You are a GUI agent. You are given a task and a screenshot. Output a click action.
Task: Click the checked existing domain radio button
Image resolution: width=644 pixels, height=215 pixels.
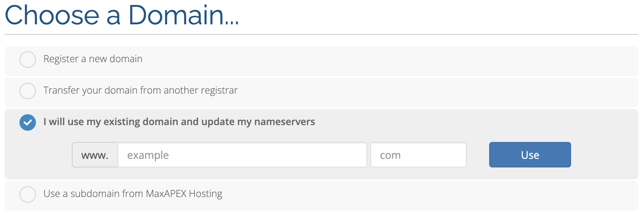pos(28,122)
